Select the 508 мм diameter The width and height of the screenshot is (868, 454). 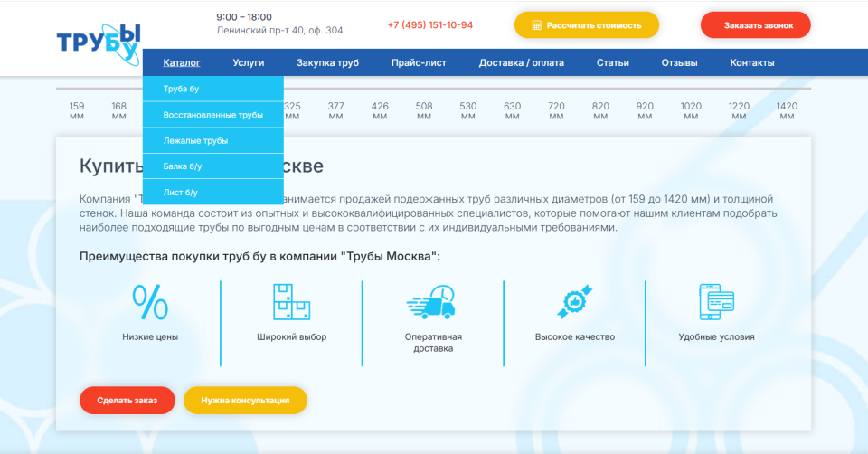click(x=424, y=110)
